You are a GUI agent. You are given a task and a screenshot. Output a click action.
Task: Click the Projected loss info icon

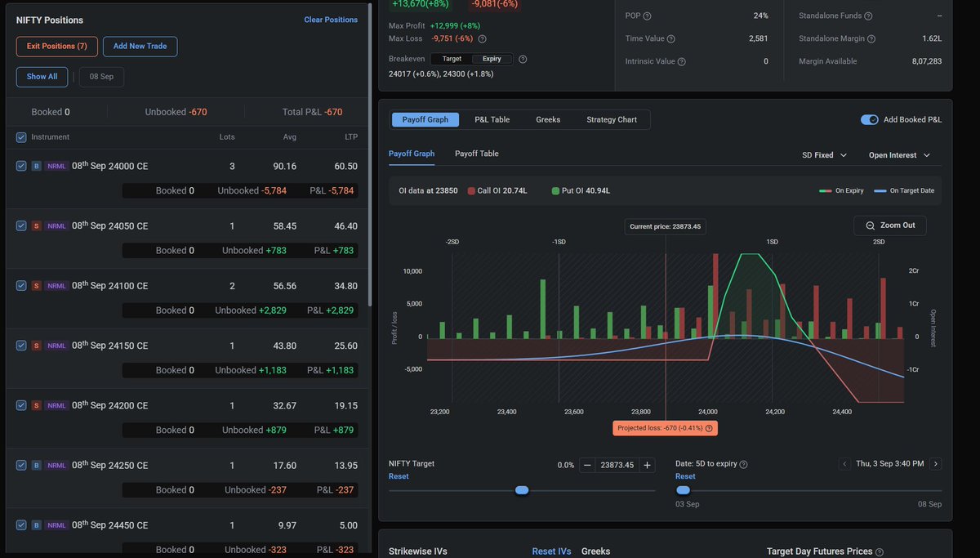point(709,428)
